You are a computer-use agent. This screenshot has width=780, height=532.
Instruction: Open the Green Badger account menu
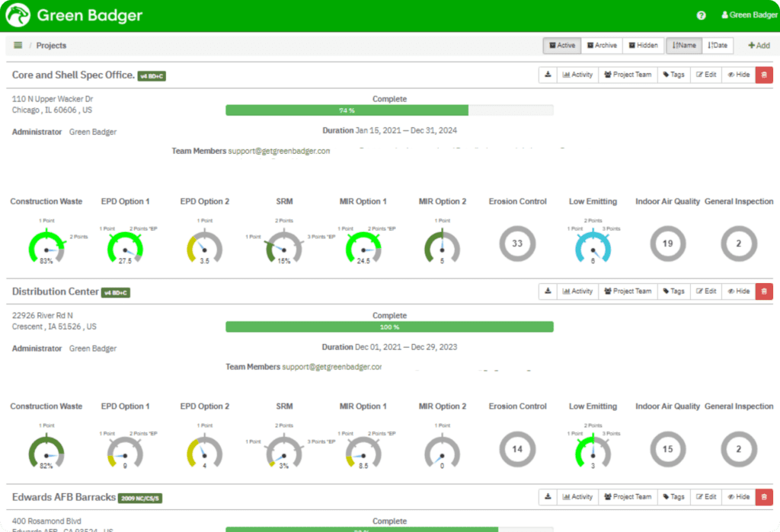pos(749,14)
